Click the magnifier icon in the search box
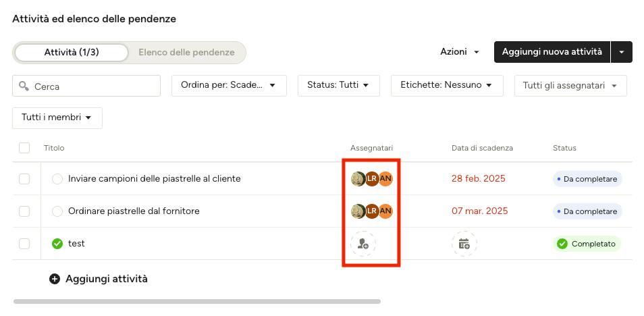The width and height of the screenshot is (644, 316). click(24, 86)
